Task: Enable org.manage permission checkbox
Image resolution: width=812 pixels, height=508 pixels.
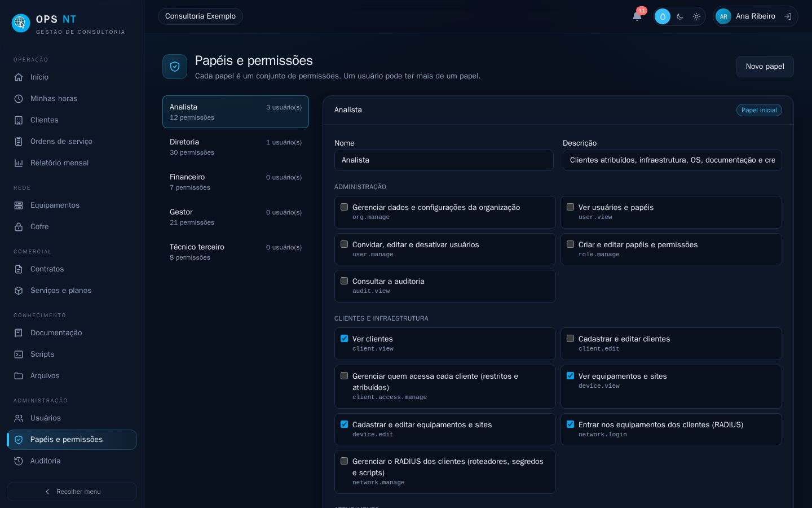Action: coord(344,207)
